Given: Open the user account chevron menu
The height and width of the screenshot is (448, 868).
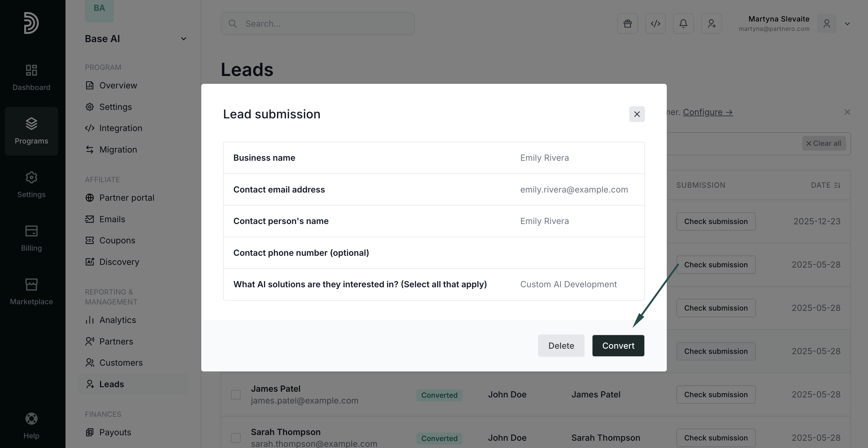Looking at the screenshot, I should coord(847,24).
